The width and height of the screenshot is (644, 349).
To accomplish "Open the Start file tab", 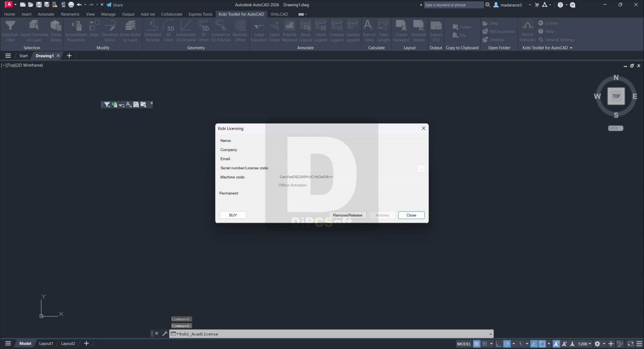I will point(23,56).
